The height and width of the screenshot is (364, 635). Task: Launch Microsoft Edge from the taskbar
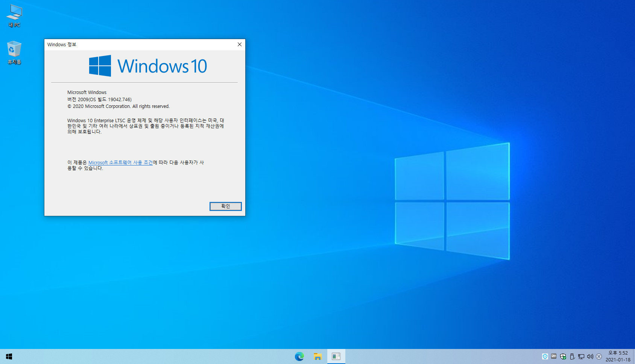(299, 356)
